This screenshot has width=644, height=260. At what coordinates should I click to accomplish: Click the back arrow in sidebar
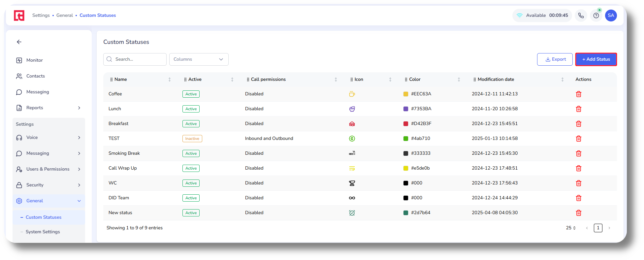coord(19,42)
